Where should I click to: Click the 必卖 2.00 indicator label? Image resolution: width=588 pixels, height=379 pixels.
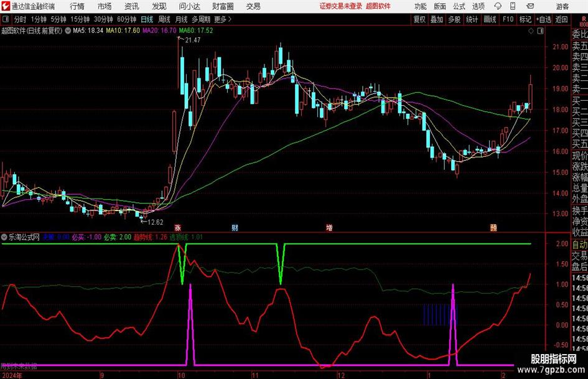(118, 237)
